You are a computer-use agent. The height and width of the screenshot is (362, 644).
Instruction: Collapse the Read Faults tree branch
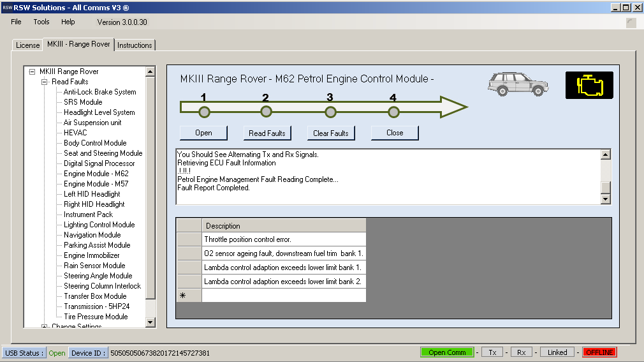[44, 82]
